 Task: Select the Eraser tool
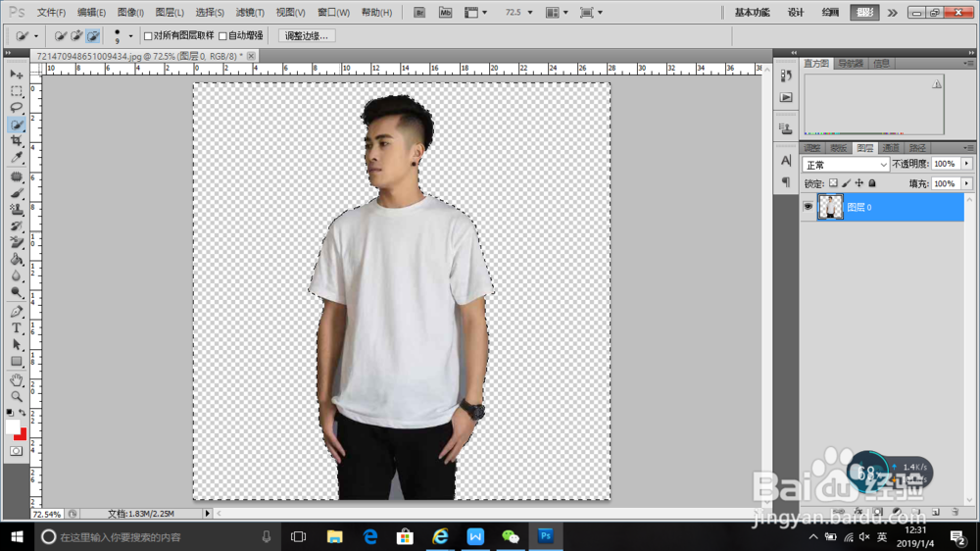pos(17,242)
